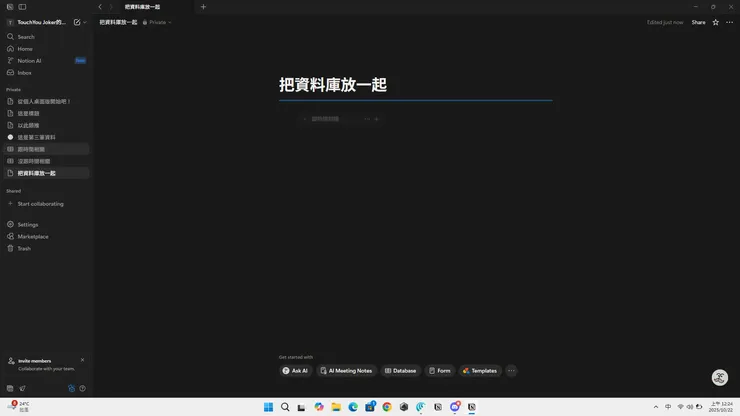Open the Windows Start menu

click(x=268, y=407)
